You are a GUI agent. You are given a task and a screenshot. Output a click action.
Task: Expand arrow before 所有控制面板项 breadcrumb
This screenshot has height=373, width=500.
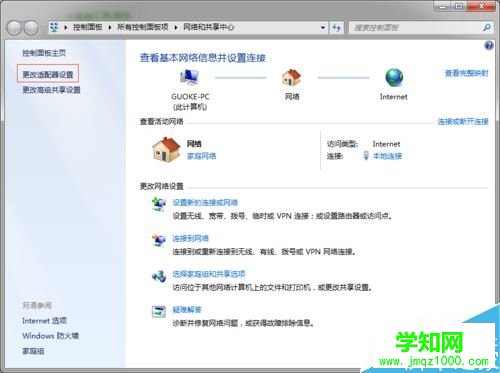110,27
